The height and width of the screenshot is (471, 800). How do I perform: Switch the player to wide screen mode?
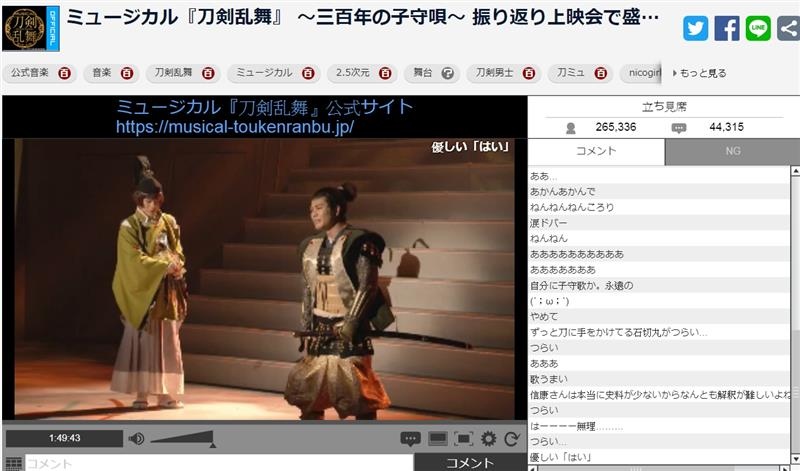coord(438,439)
